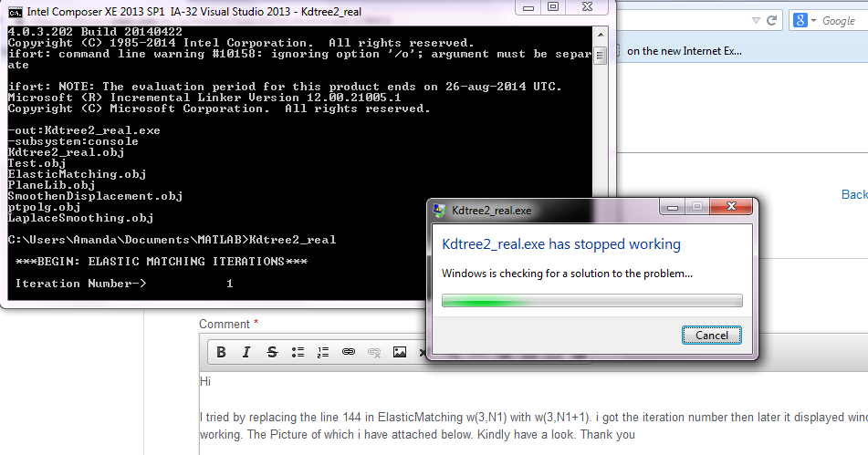Click the Google search input field
Screen dimensions: 868x455
pyautogui.click(x=840, y=20)
